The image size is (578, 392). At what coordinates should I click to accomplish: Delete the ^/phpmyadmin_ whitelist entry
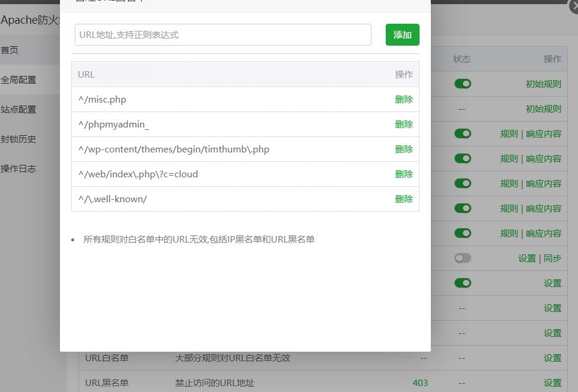404,125
